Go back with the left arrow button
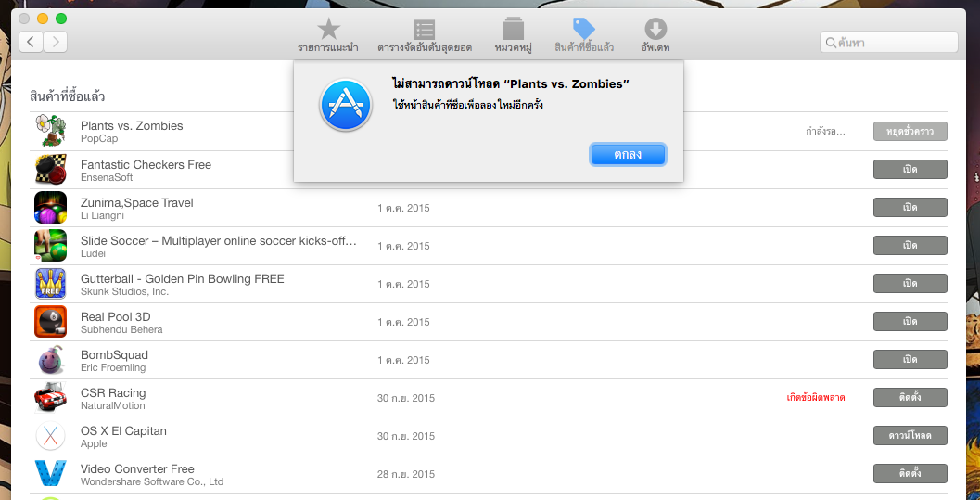Viewport: 980px width, 500px height. [x=32, y=42]
